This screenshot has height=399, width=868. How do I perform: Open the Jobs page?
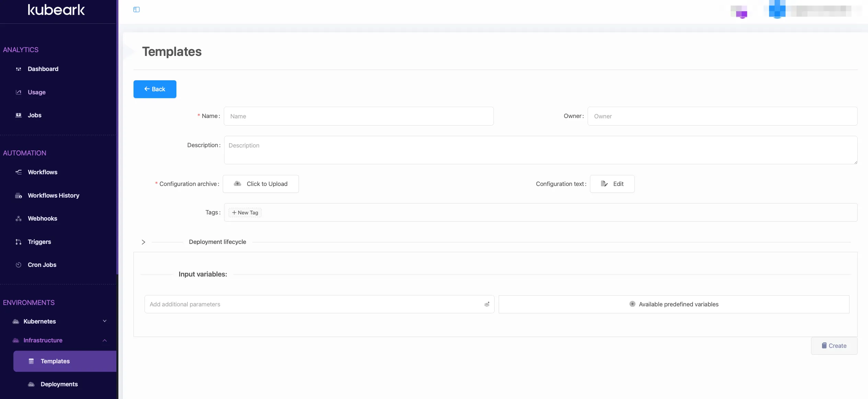coord(35,115)
